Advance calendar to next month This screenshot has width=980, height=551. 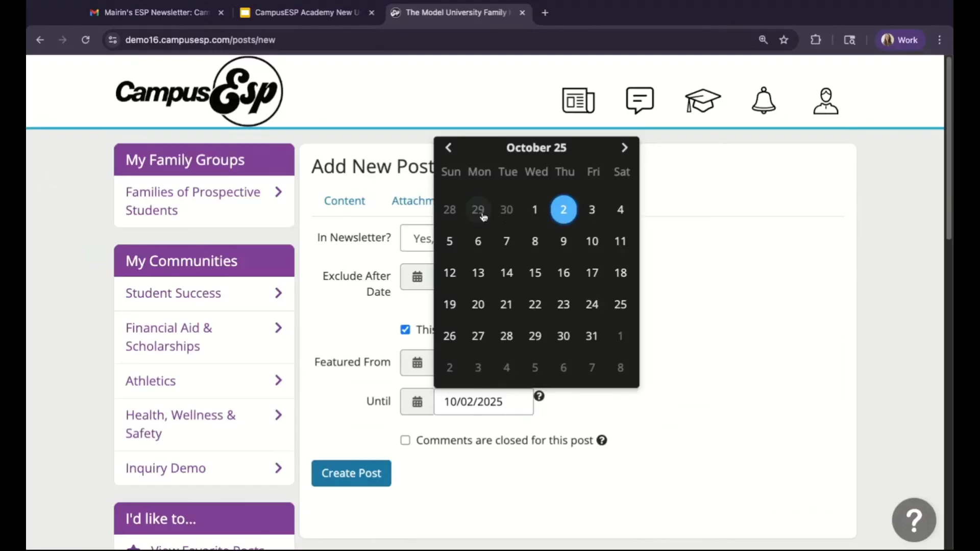pyautogui.click(x=624, y=147)
